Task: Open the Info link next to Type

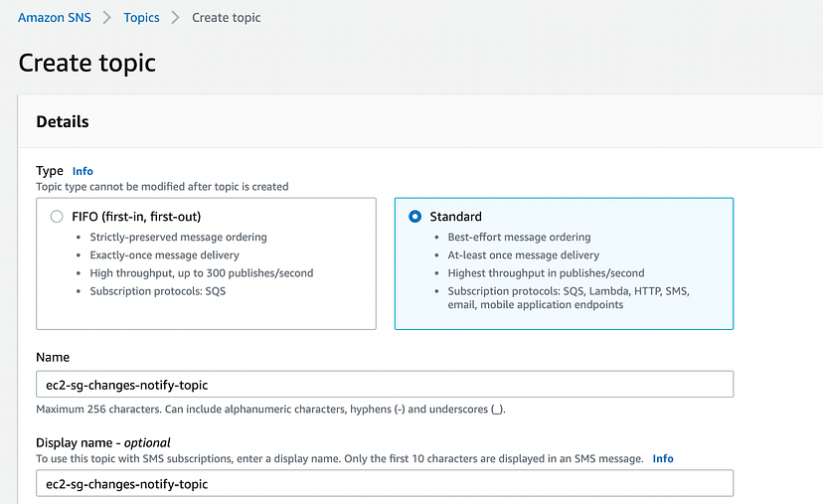Action: [82, 171]
